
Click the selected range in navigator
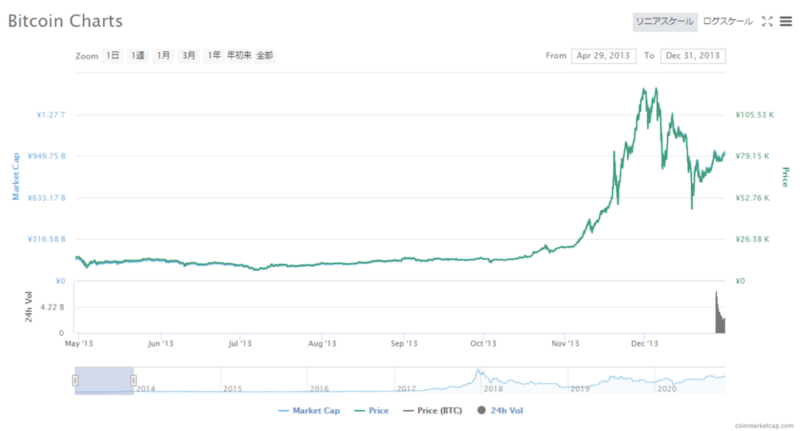pos(104,381)
